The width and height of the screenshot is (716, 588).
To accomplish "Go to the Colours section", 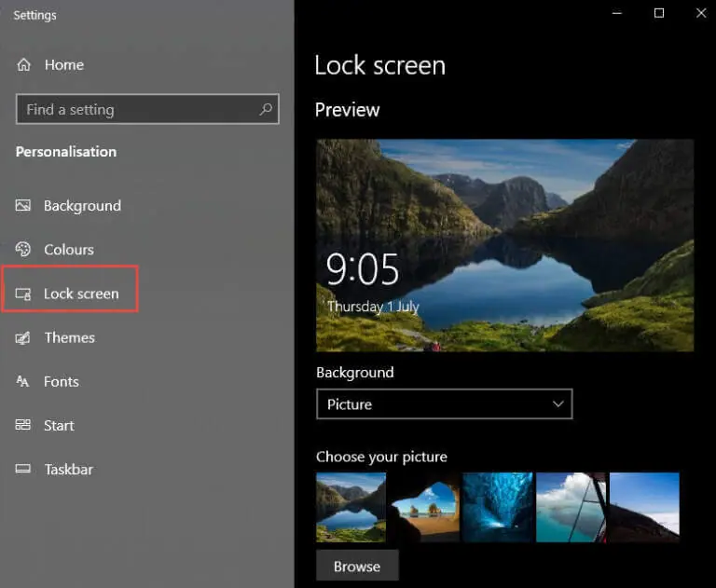I will (x=69, y=250).
